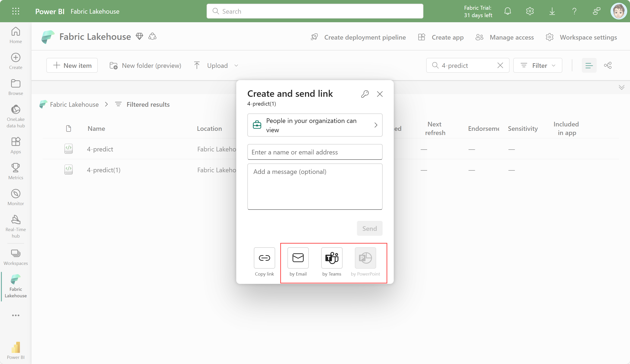Click the New item button
The width and height of the screenshot is (630, 364).
[72, 66]
